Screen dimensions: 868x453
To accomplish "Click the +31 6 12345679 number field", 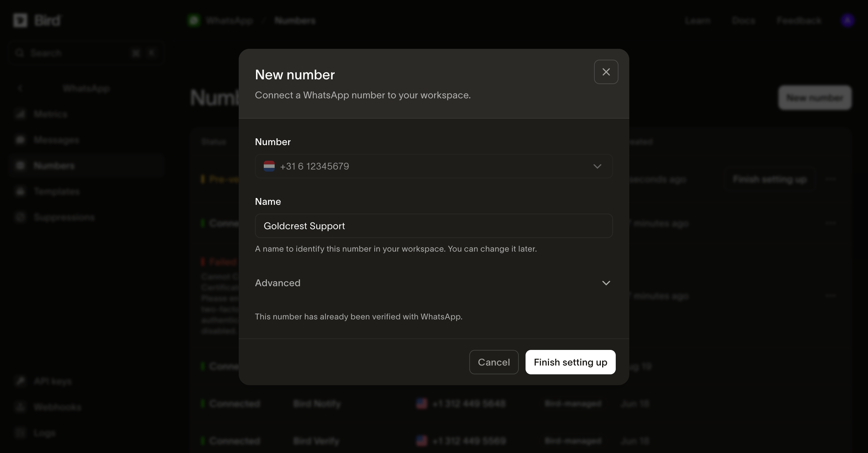I will tap(434, 166).
